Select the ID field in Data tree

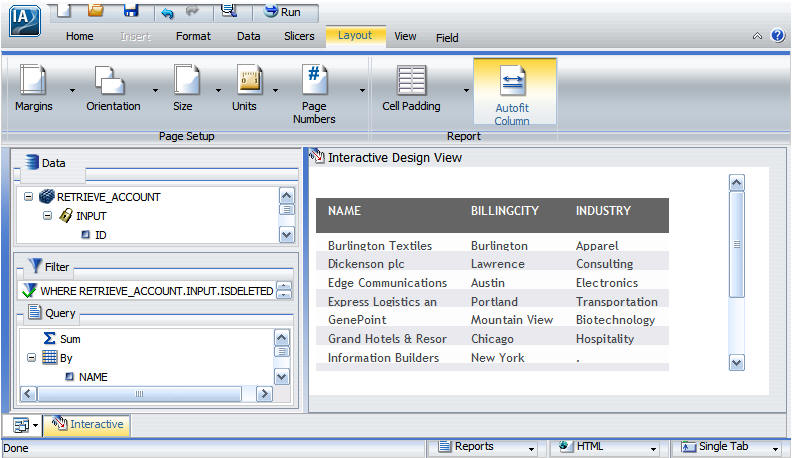(100, 235)
